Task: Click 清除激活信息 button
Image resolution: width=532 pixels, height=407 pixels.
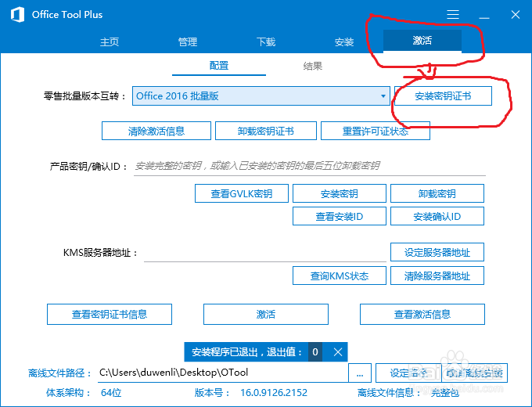Action: [x=156, y=131]
